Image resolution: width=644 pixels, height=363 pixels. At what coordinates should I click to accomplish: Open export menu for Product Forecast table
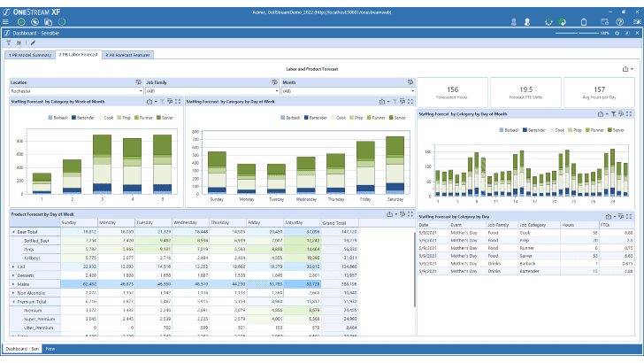[x=391, y=214]
